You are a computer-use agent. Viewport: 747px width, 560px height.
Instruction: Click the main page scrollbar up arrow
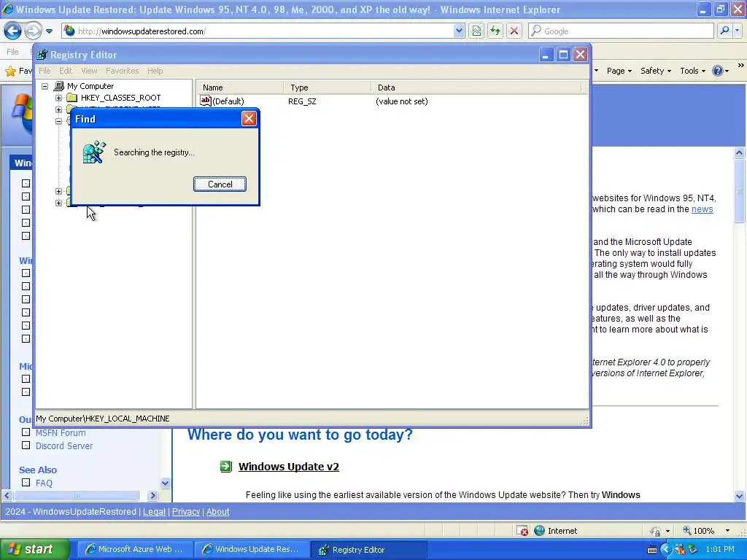pos(740,153)
